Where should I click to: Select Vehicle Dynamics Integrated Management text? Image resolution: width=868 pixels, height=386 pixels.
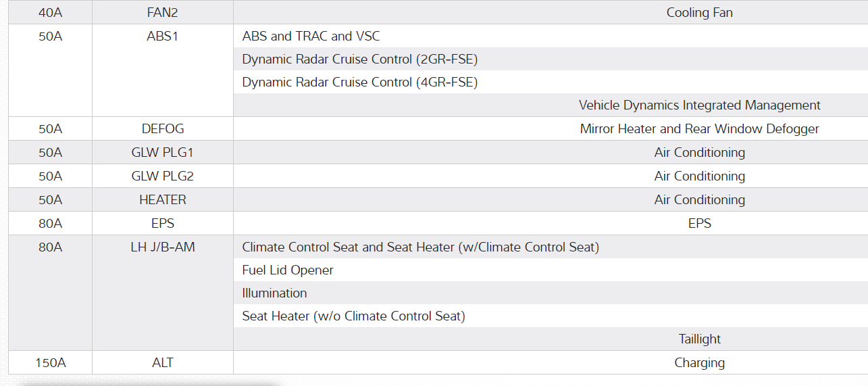[x=699, y=105]
